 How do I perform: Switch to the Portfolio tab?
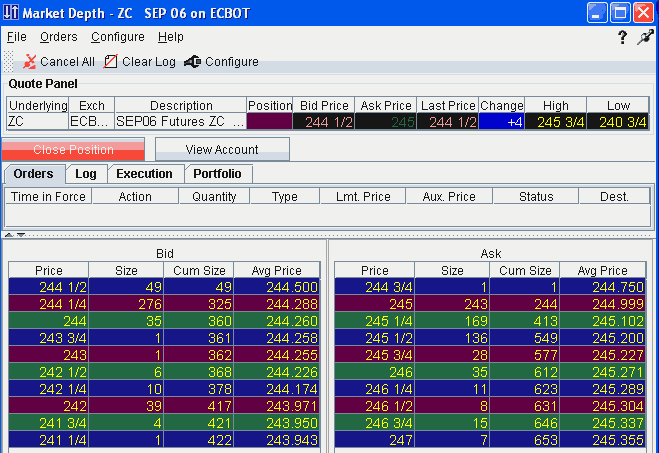point(217,174)
